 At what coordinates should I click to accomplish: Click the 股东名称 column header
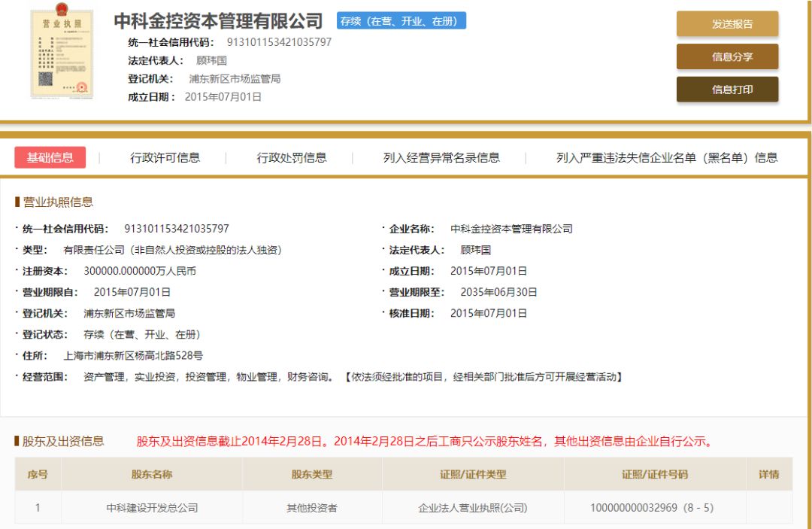152,474
